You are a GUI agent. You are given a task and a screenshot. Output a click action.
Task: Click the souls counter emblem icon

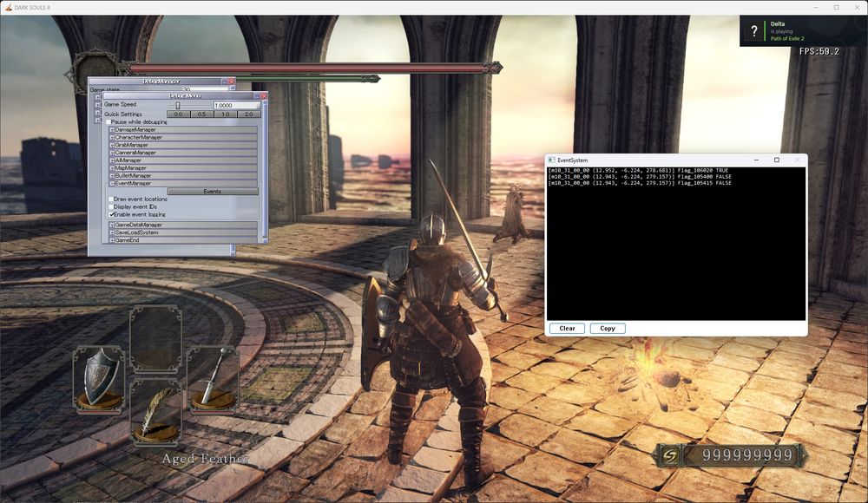pyautogui.click(x=670, y=455)
